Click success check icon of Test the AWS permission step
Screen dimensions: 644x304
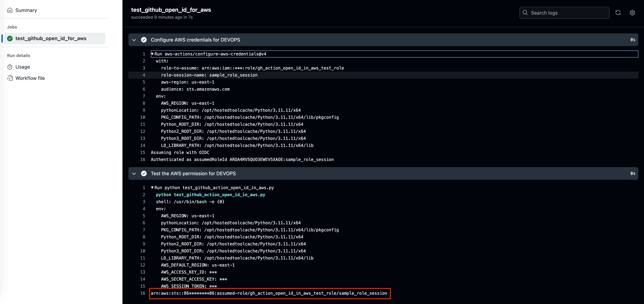[144, 173]
